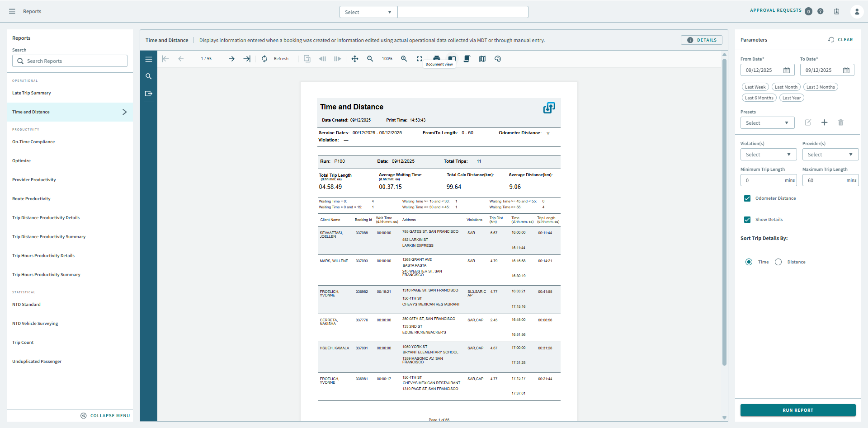Open the print dialog from the toolbar

pos(437,58)
